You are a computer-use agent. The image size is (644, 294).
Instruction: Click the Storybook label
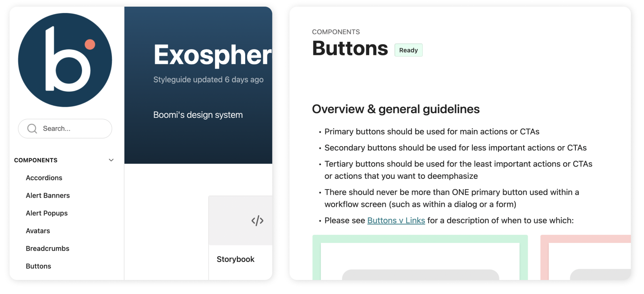pyautogui.click(x=236, y=259)
